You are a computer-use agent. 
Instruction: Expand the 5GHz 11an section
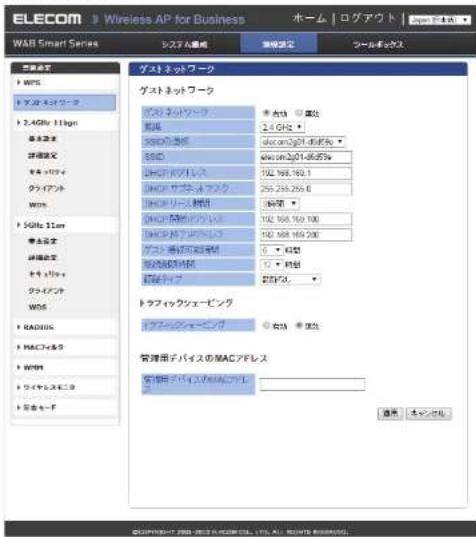[44, 225]
